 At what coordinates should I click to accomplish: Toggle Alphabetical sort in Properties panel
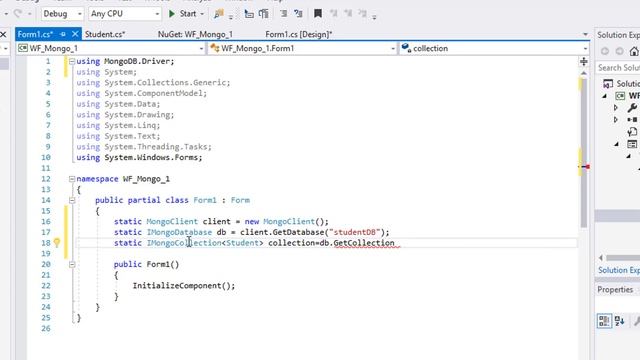[620, 321]
